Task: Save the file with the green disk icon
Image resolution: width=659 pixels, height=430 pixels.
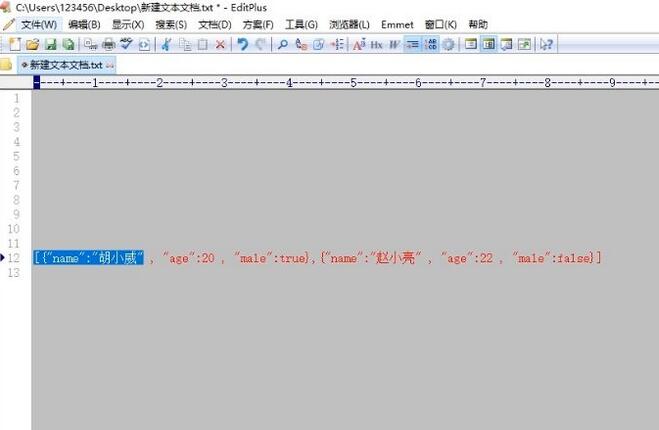Action: (50, 44)
